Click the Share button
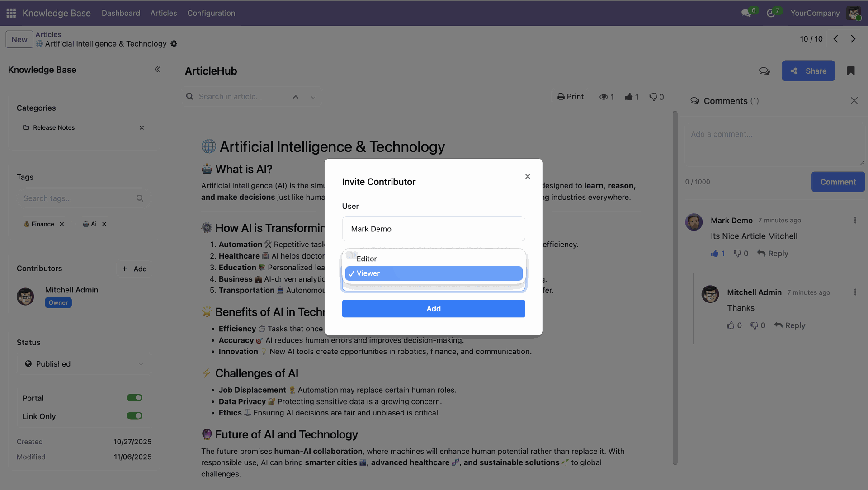868x490 pixels. click(808, 71)
